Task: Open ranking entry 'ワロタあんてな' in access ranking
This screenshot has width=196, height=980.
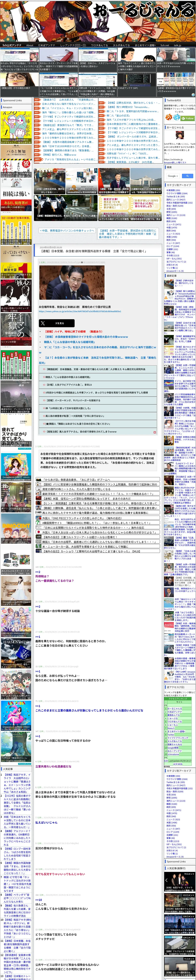Action: (x=175, y=721)
